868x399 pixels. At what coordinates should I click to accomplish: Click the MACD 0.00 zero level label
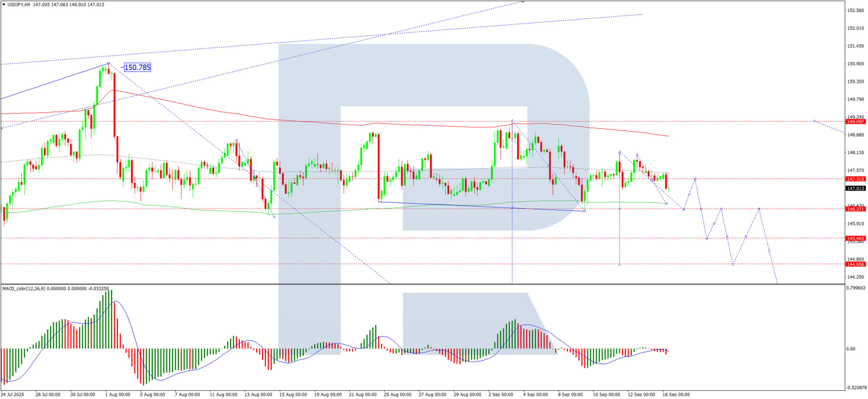point(850,349)
